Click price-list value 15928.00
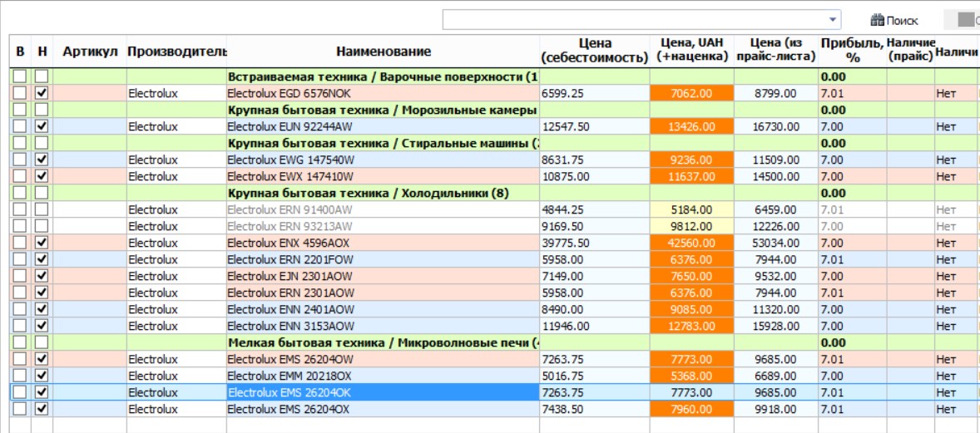Image resolution: width=980 pixels, height=433 pixels. pos(775,326)
